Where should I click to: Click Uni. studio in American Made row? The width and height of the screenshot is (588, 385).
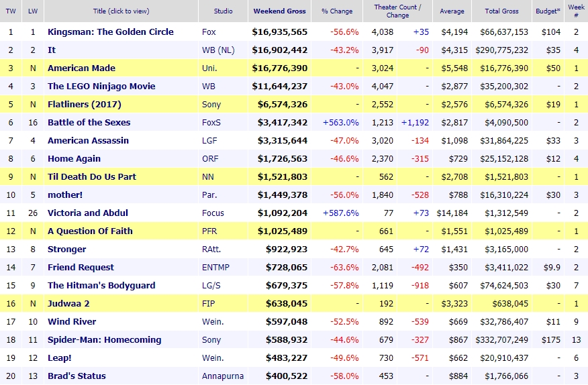click(209, 68)
